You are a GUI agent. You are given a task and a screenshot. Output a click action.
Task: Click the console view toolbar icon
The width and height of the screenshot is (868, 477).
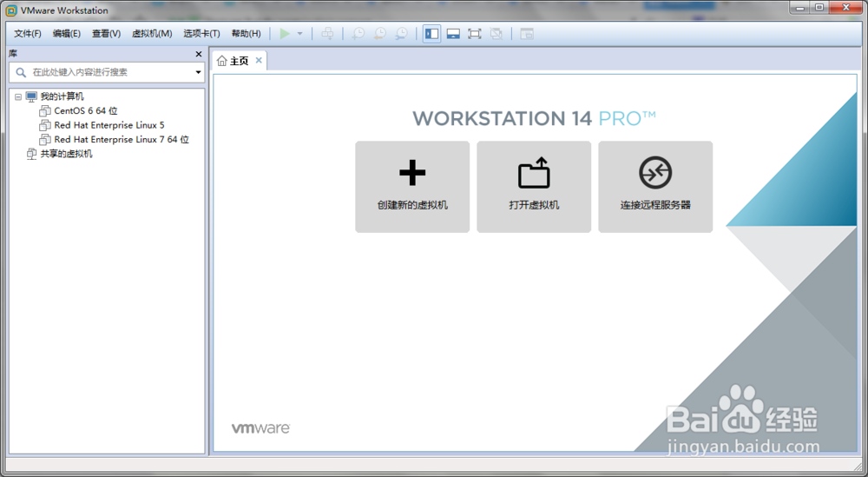(x=527, y=34)
